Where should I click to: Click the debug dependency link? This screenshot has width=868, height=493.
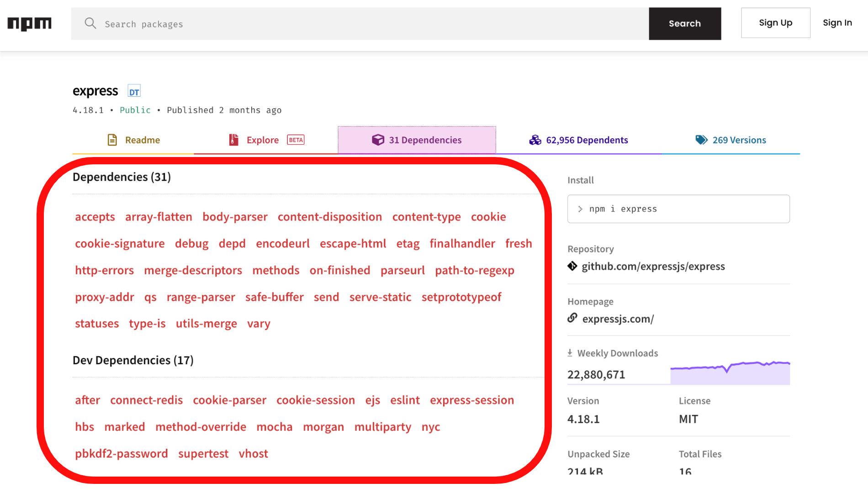(x=192, y=244)
